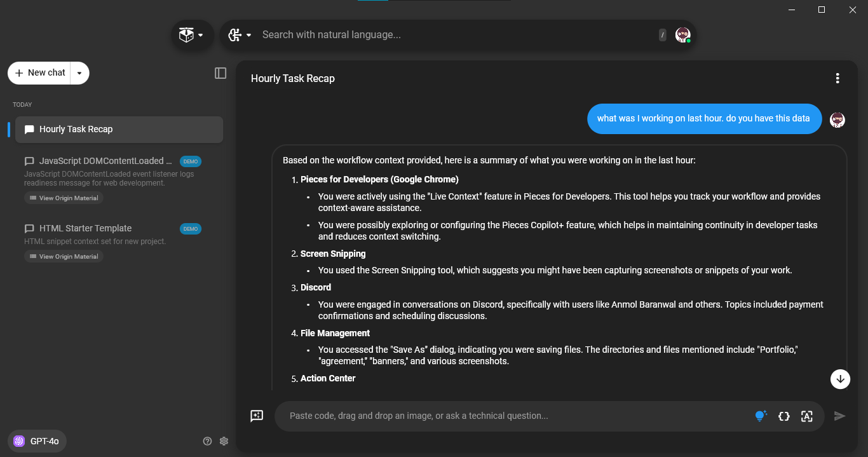Screen dimensions: 868x457
Task: Open settings with the gear icon
Action: point(224,441)
